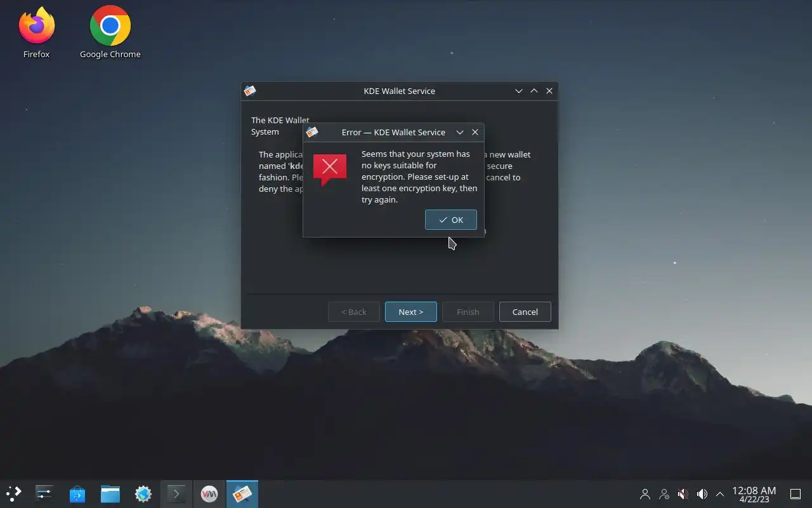Click the wallet icon in Error dialog titlebar

[312, 132]
